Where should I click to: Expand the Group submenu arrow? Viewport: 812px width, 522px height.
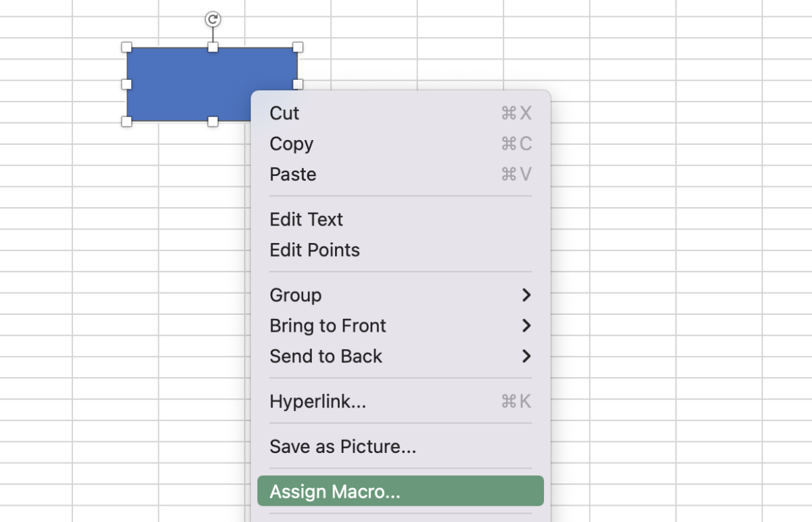[x=526, y=295]
